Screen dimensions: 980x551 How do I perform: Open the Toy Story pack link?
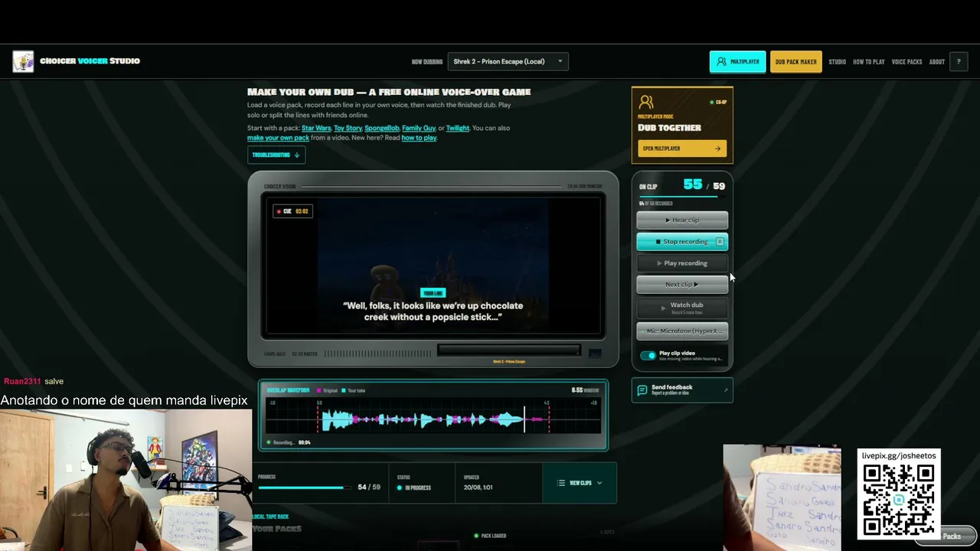tap(348, 128)
